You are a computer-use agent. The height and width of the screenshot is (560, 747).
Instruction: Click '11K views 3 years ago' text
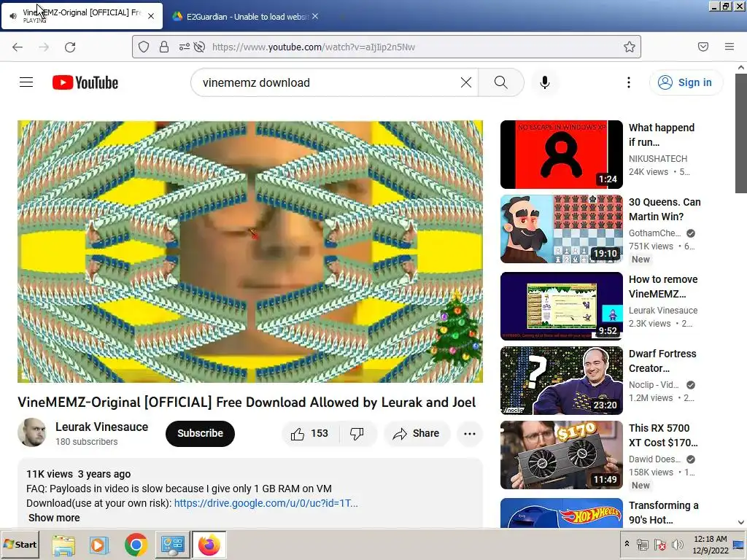coord(79,474)
